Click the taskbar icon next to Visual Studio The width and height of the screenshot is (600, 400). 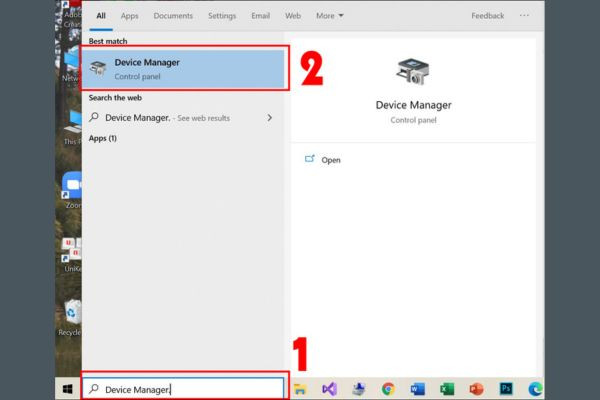pos(359,389)
